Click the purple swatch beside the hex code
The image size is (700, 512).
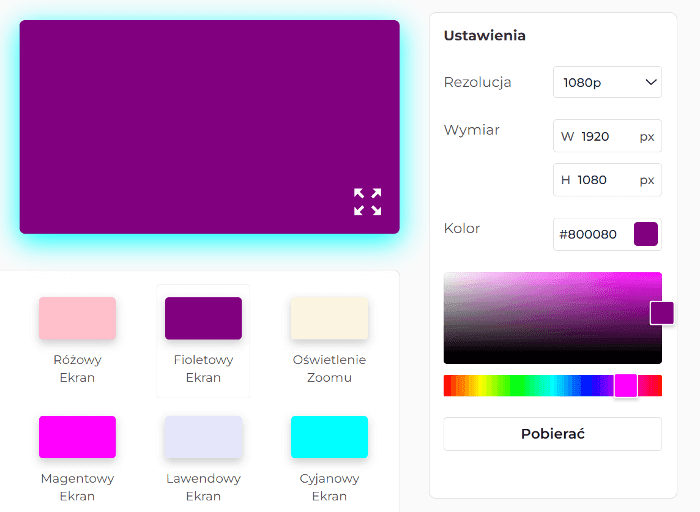646,234
